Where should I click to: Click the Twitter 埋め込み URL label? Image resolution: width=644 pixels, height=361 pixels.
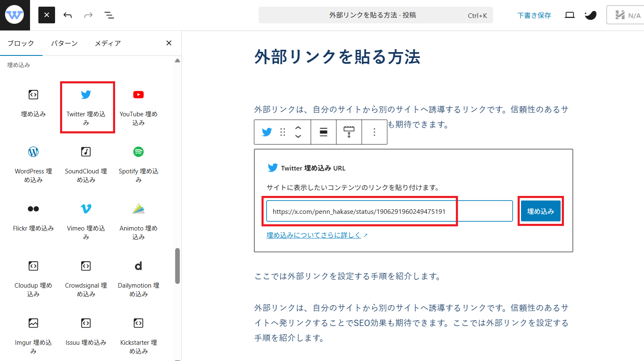click(313, 168)
